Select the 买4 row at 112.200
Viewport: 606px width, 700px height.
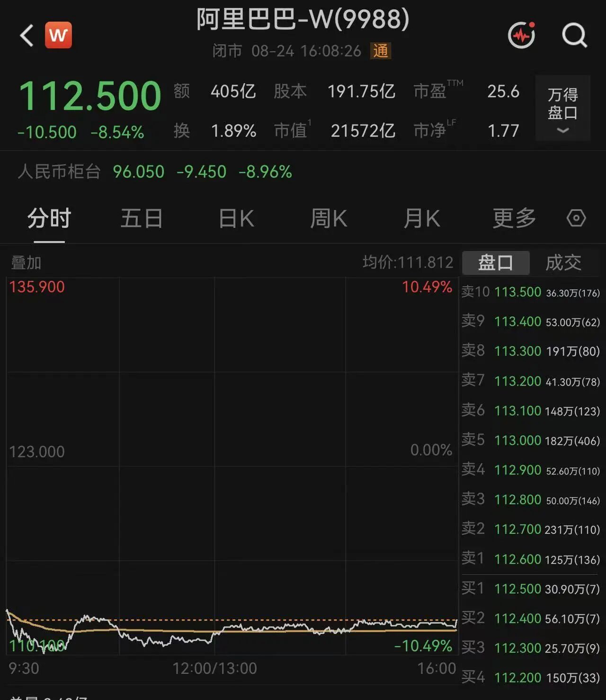point(531,678)
